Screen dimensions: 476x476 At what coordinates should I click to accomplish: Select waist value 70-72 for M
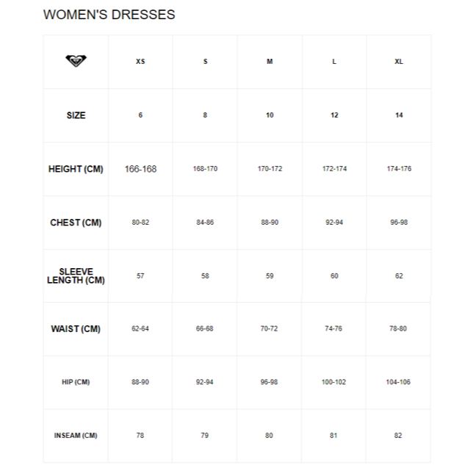[270, 329]
